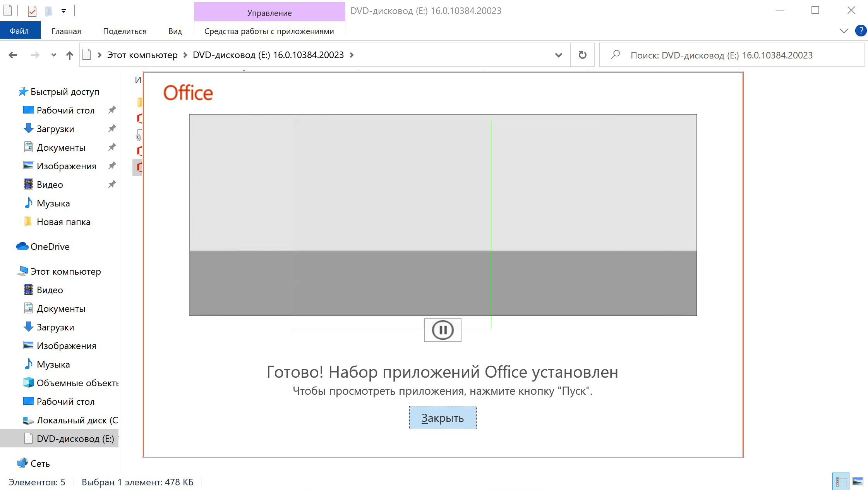Pause the Office installer animation
This screenshot has height=490, width=868.
coord(443,330)
